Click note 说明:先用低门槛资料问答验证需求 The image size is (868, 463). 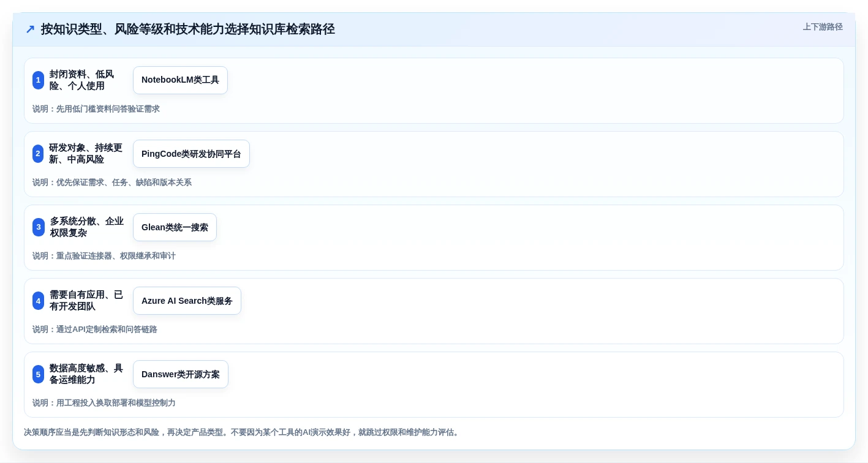coord(96,109)
